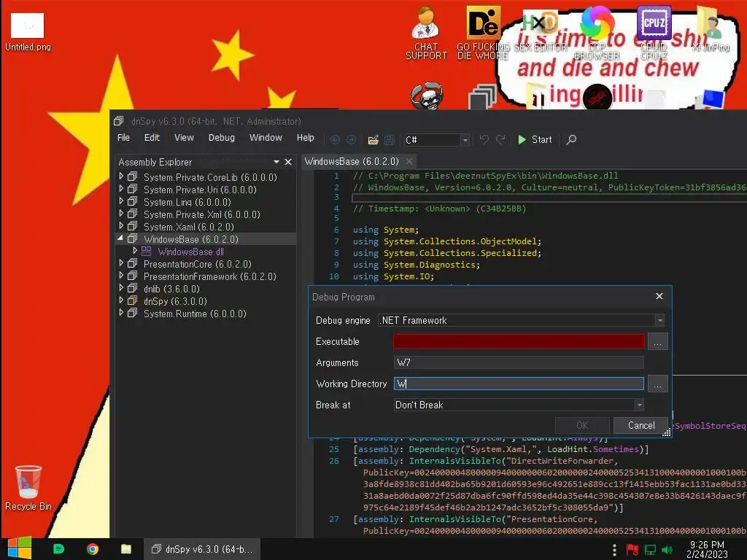
Task: Select dnlib (3.6.0.0) assembly row
Action: point(171,289)
